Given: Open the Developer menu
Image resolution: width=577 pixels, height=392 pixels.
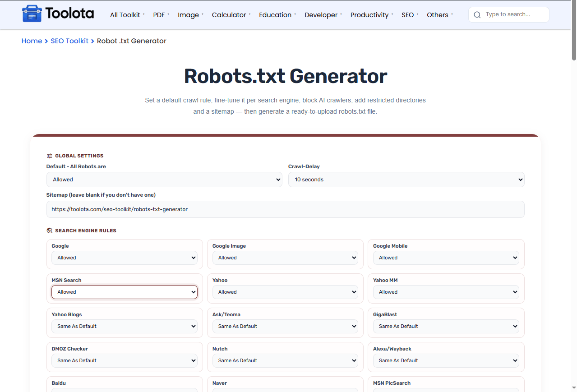Looking at the screenshot, I should (323, 15).
